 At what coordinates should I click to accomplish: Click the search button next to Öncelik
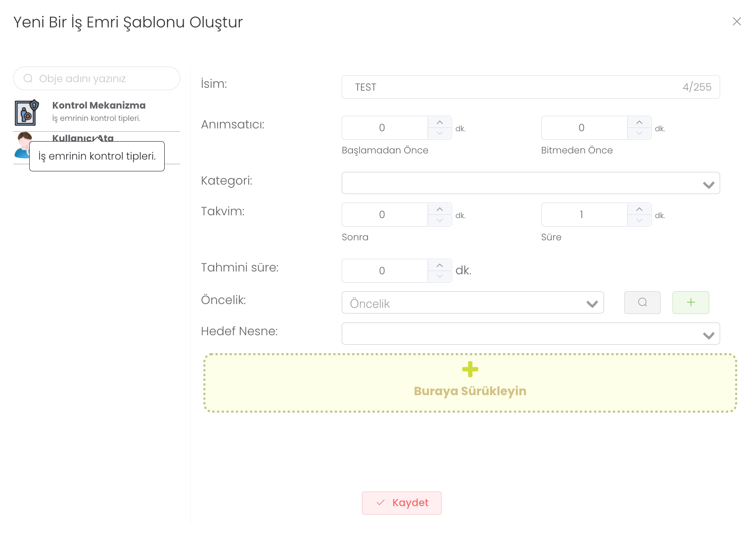642,303
